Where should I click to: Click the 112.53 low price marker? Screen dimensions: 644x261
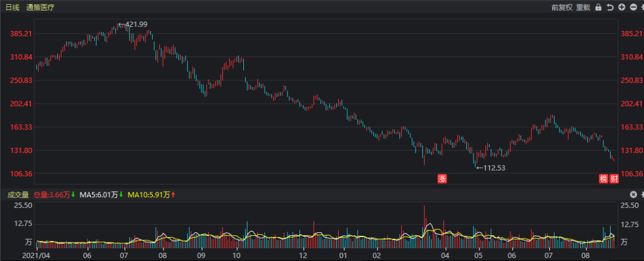[493, 167]
